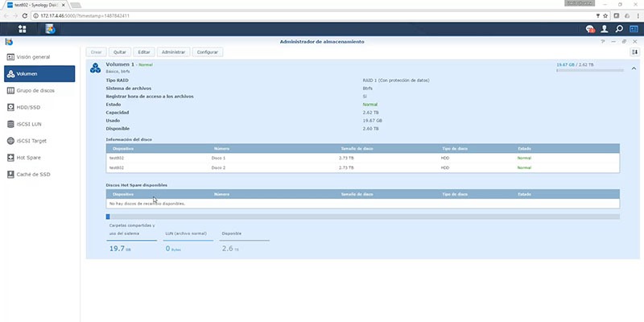Open the user options person icon
Image resolution: width=644 pixels, height=322 pixels.
pos(605,29)
